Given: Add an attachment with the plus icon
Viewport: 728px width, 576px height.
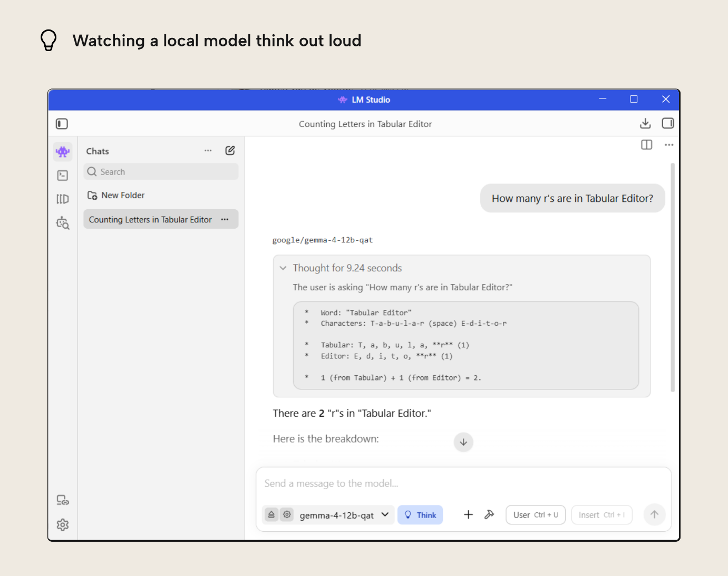Looking at the screenshot, I should (468, 515).
